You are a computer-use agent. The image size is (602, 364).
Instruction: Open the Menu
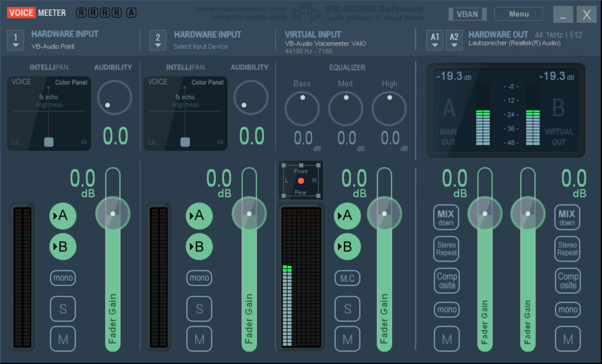(x=519, y=14)
